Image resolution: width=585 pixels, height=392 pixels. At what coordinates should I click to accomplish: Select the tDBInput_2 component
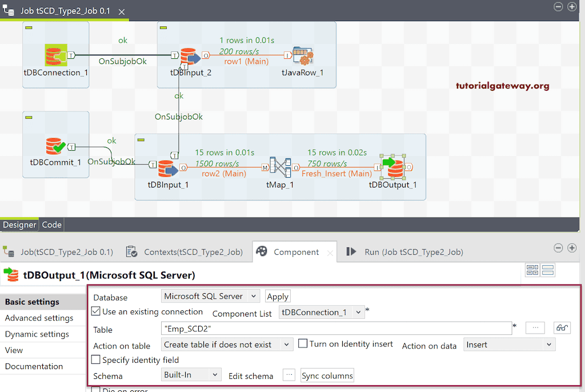pos(190,55)
